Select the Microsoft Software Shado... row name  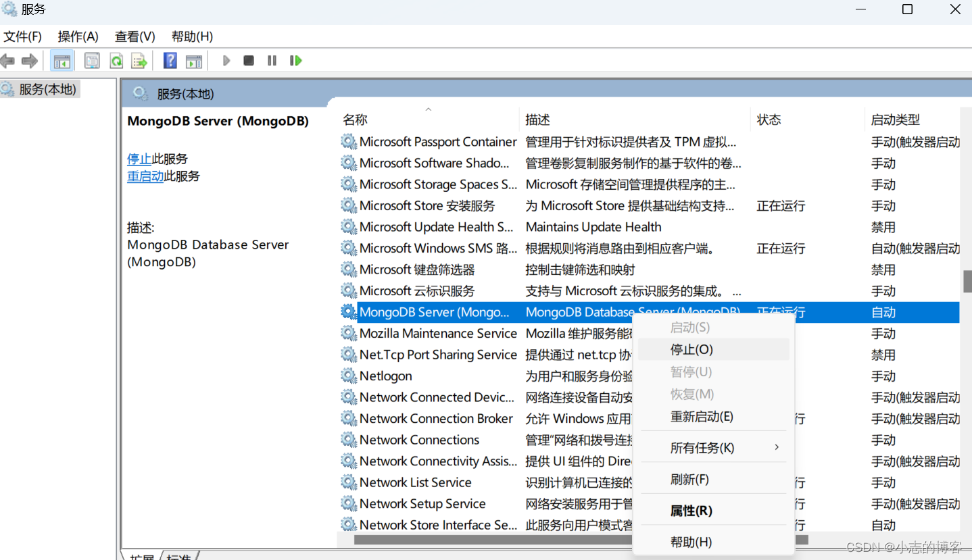(x=435, y=163)
